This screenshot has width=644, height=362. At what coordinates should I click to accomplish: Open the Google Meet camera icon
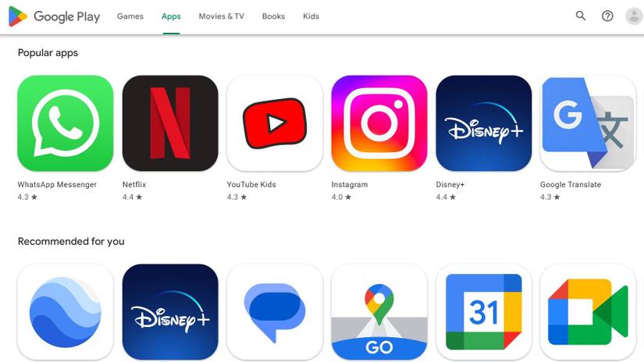588,312
